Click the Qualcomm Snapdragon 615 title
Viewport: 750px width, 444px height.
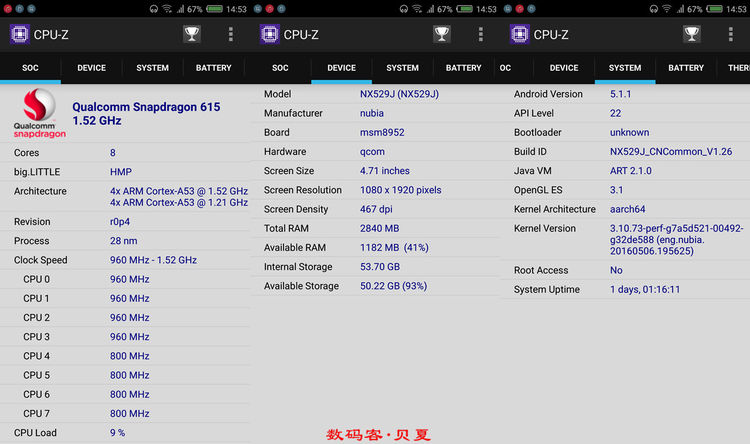[146, 113]
